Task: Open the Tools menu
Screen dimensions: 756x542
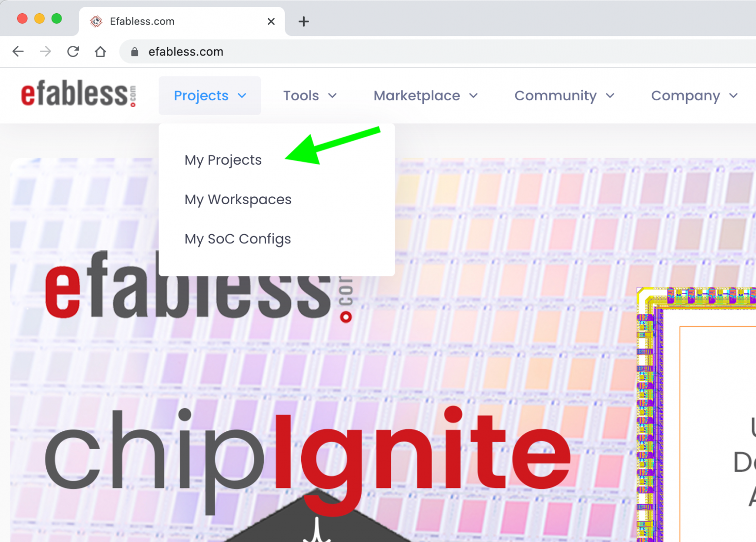Action: point(310,95)
